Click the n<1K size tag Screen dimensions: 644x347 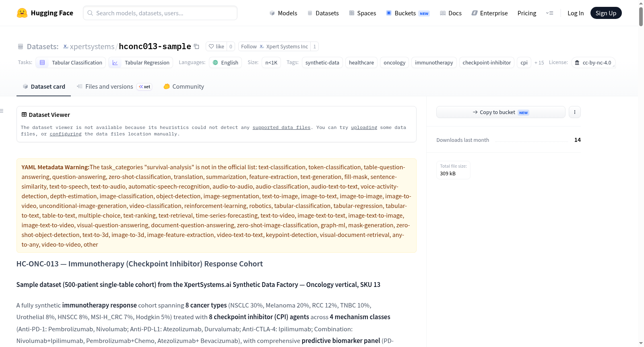pyautogui.click(x=271, y=62)
